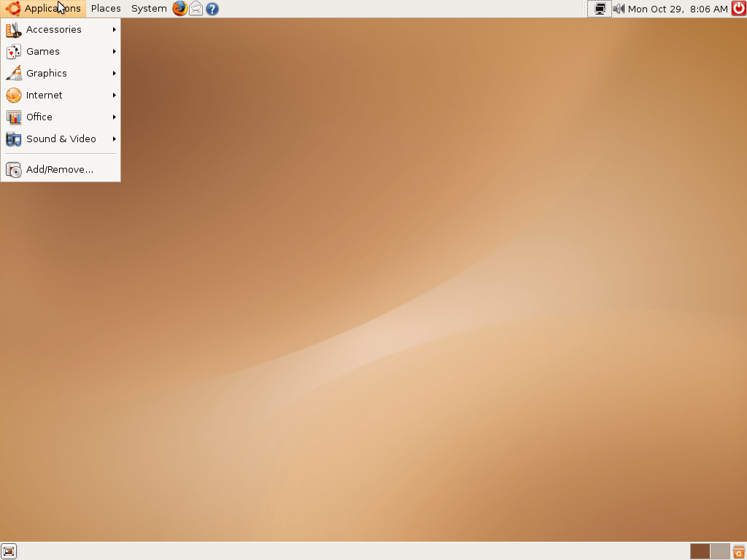Image resolution: width=747 pixels, height=560 pixels.
Task: Open the Internet submenu
Action: click(x=61, y=96)
